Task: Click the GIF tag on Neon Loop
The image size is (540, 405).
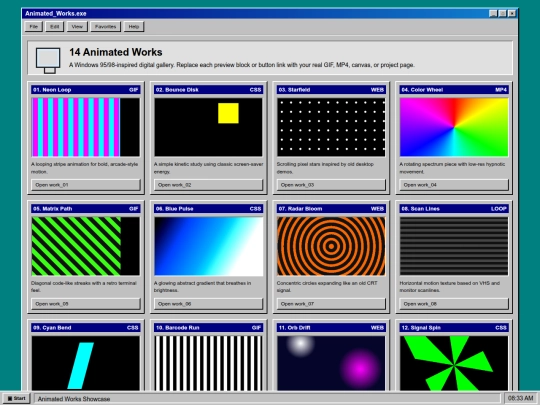Action: coord(134,90)
